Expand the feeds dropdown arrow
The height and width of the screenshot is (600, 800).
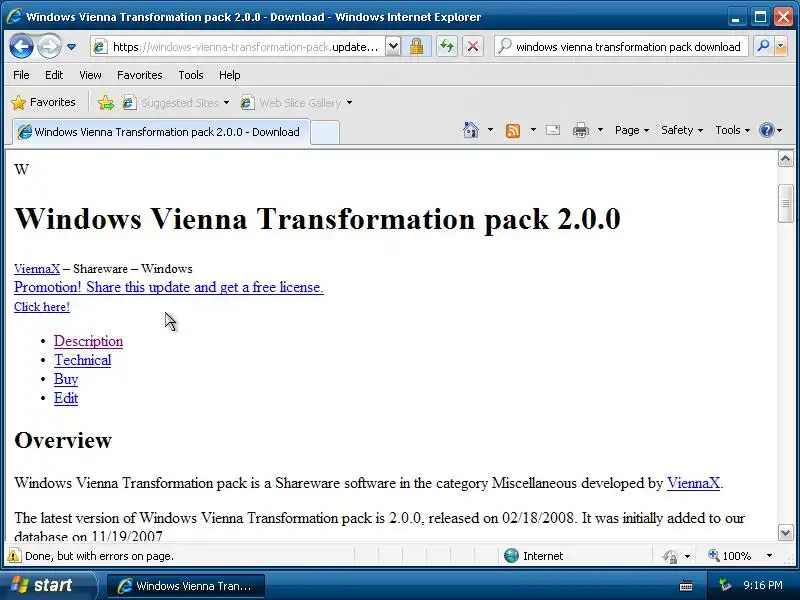coord(533,130)
